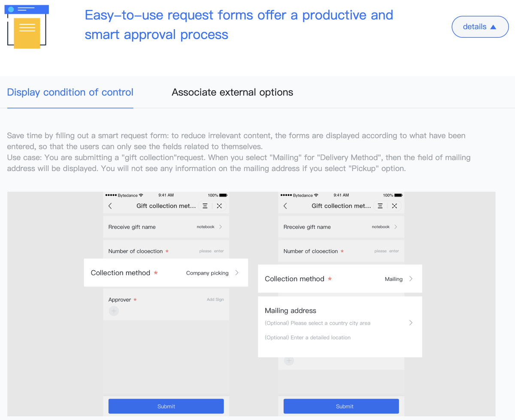Switch to the Associate external options tab
This screenshot has height=420, width=515.
click(232, 92)
